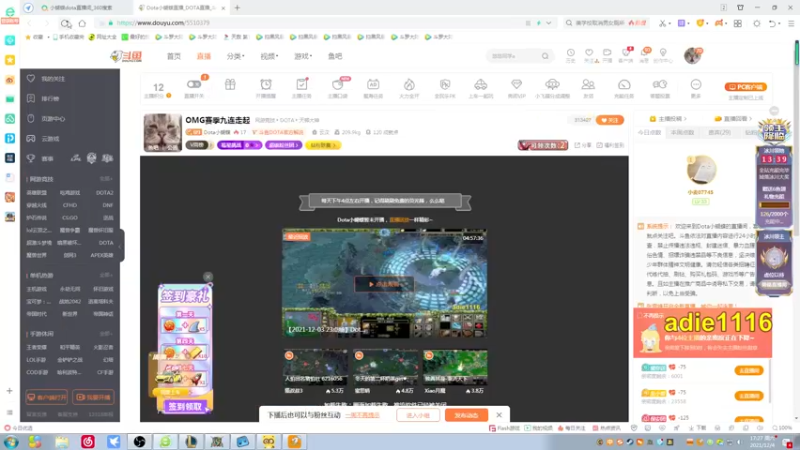Open the Xiao月魔 recommended stream thumbnail
Image resolution: width=800 pixels, height=450 pixels.
[x=455, y=367]
